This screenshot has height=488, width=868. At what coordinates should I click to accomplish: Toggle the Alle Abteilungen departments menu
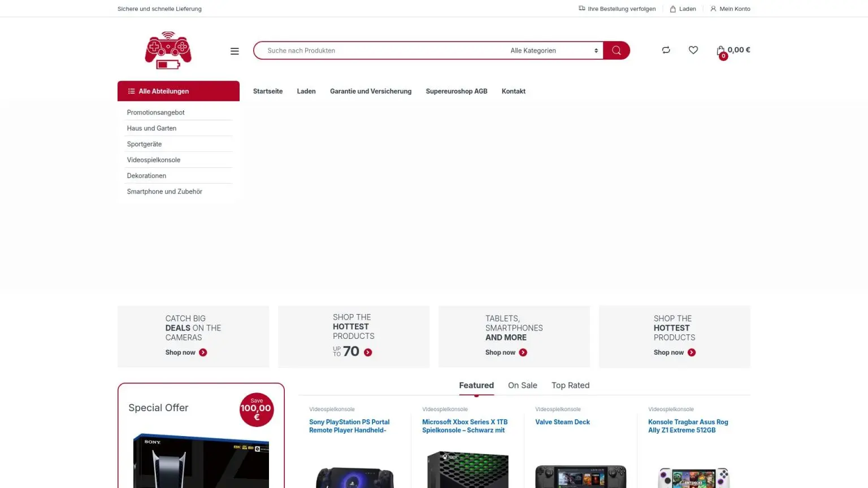(178, 91)
